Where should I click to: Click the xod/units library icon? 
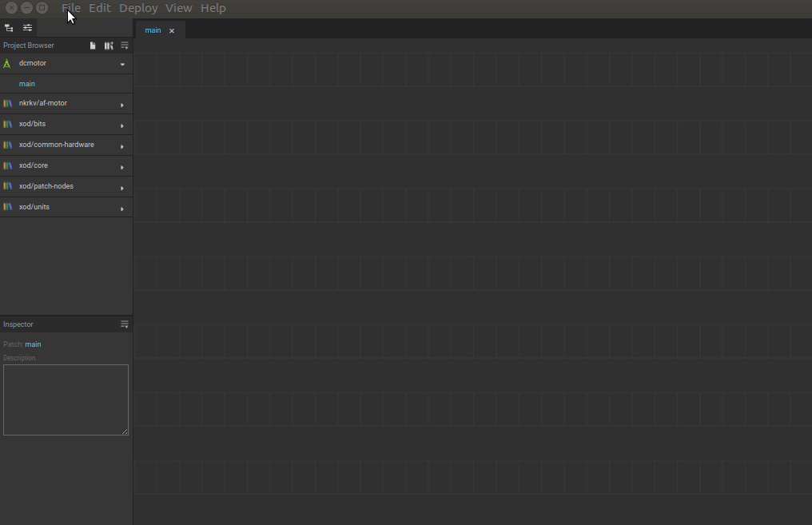pyautogui.click(x=8, y=207)
